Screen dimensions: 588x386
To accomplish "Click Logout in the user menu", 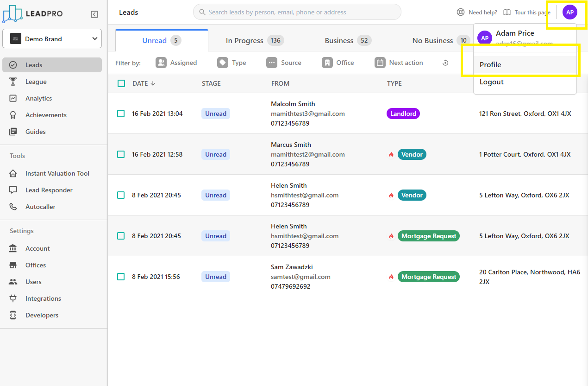I will 491,82.
